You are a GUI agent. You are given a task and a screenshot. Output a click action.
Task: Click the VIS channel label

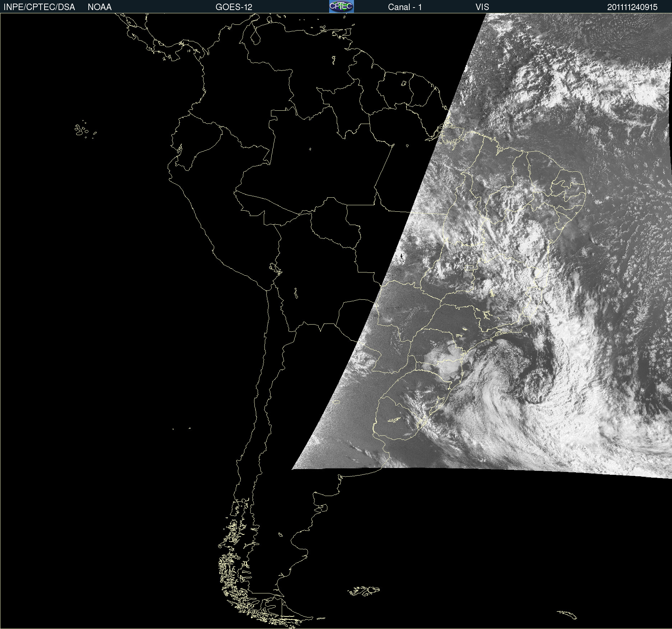[x=482, y=7]
